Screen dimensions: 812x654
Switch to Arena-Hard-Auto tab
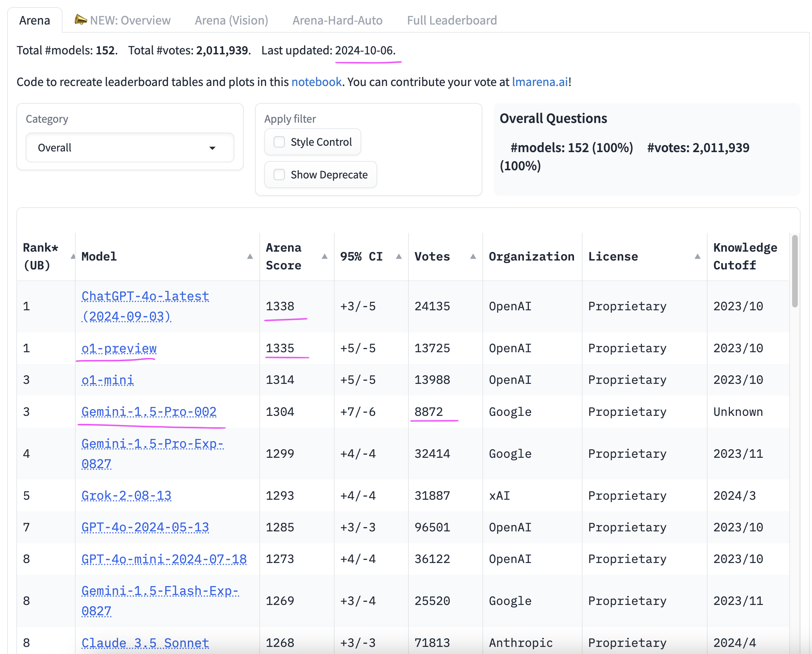(337, 20)
